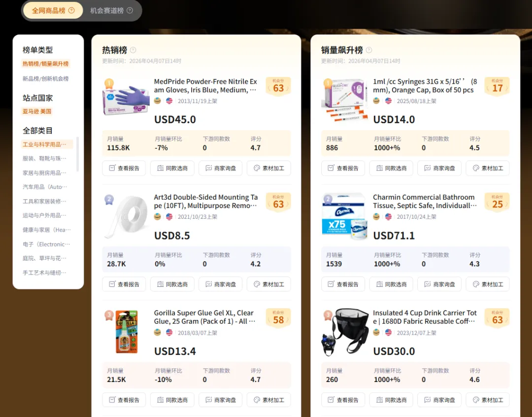
Task: Select 健康与家居 (Hea category
Action: [46, 230]
